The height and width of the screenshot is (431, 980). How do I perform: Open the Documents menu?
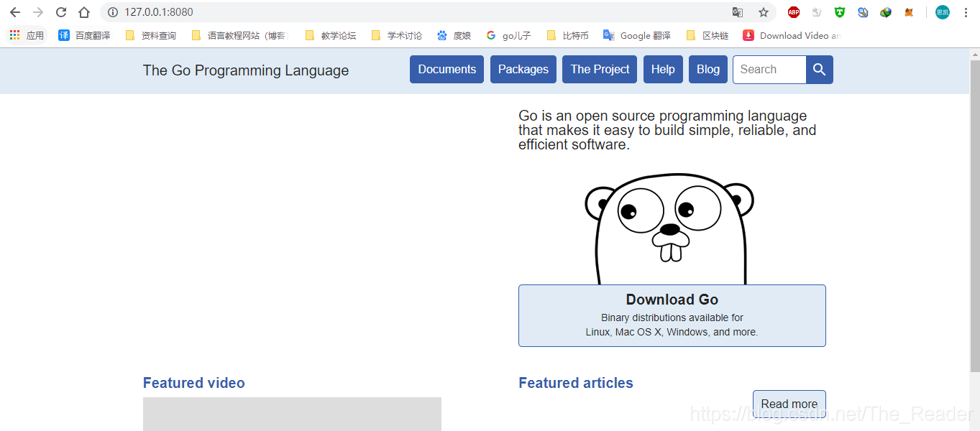pyautogui.click(x=447, y=70)
